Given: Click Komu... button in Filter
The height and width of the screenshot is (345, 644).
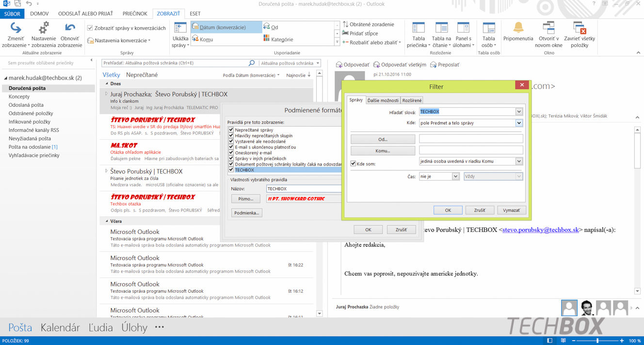Looking at the screenshot, I should click(x=383, y=151).
